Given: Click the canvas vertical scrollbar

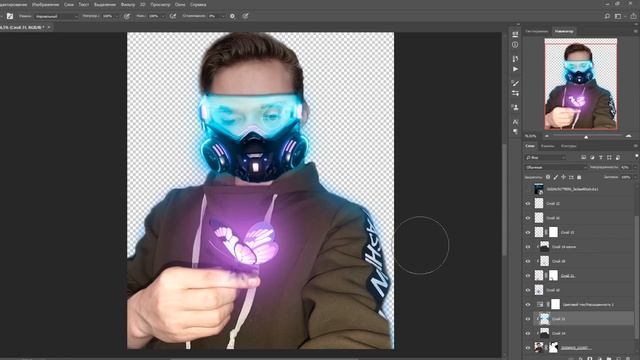Looking at the screenshot, I should (505, 200).
